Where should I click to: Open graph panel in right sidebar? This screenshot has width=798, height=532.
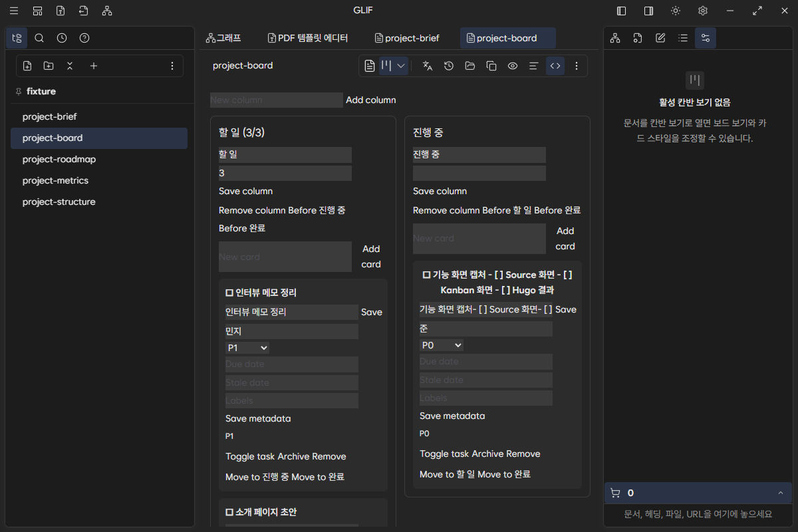click(615, 38)
